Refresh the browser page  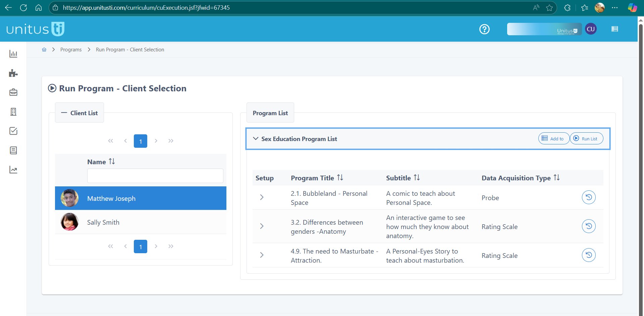tap(23, 7)
